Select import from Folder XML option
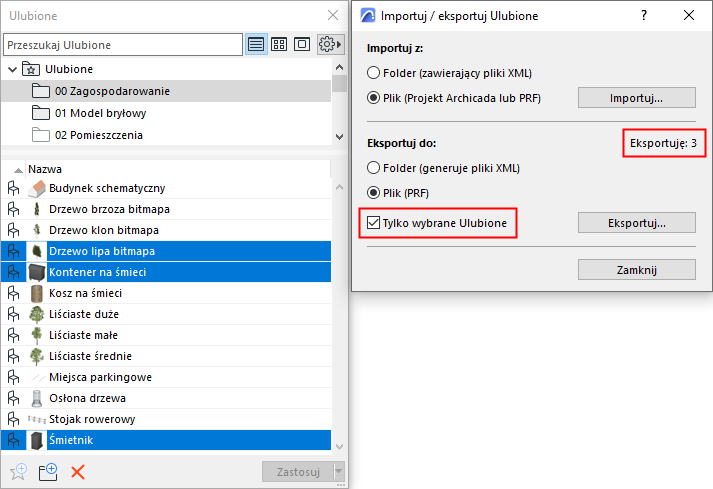 (x=374, y=73)
